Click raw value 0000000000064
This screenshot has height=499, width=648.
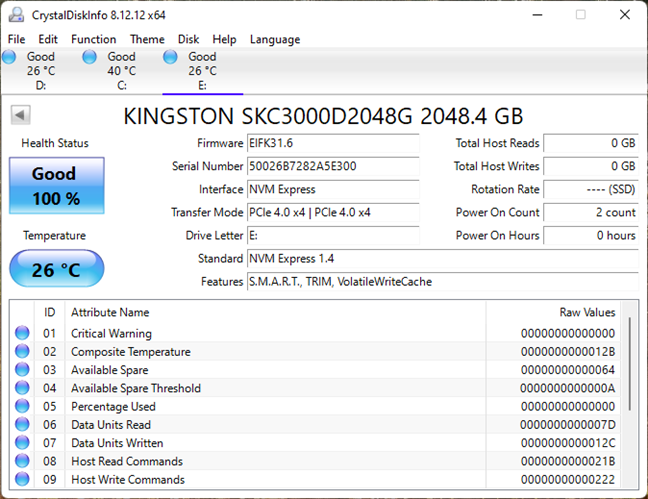[568, 370]
